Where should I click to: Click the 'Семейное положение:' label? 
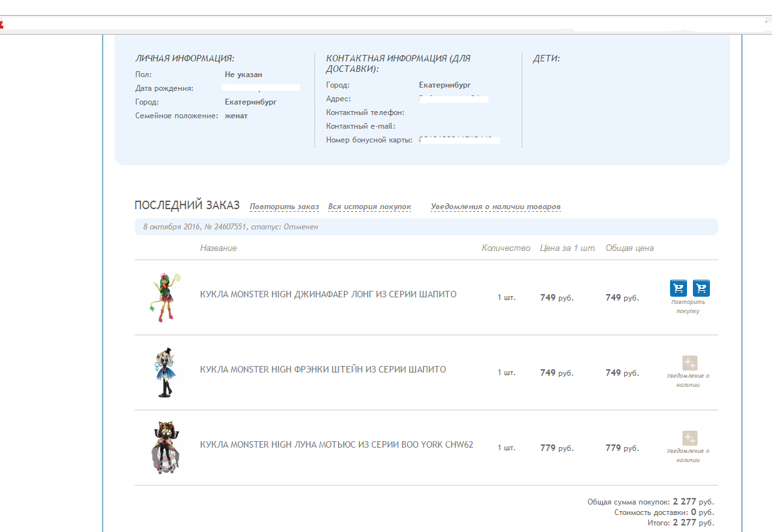[176, 116]
